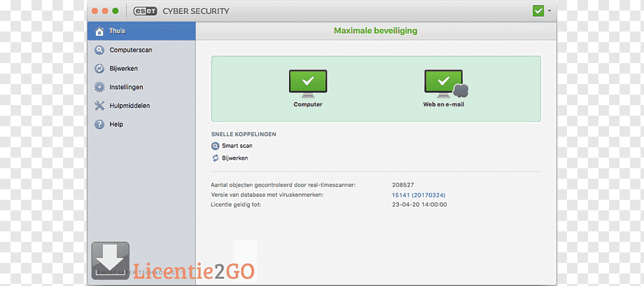
Task: Click the Web en e-mail monitor icon
Action: click(x=445, y=83)
